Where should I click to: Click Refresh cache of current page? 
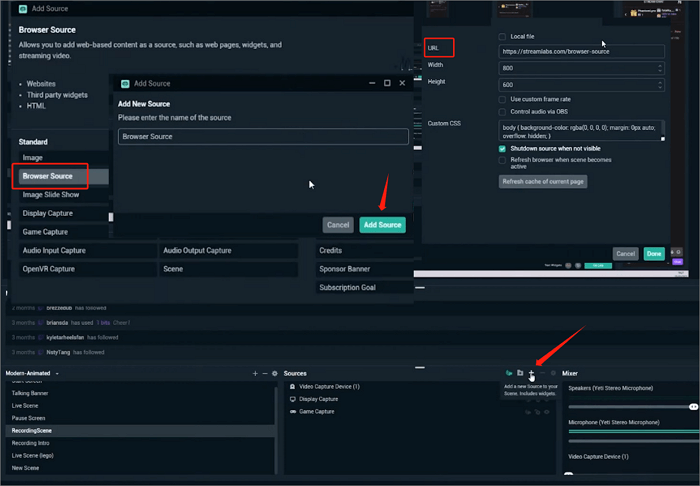[542, 181]
